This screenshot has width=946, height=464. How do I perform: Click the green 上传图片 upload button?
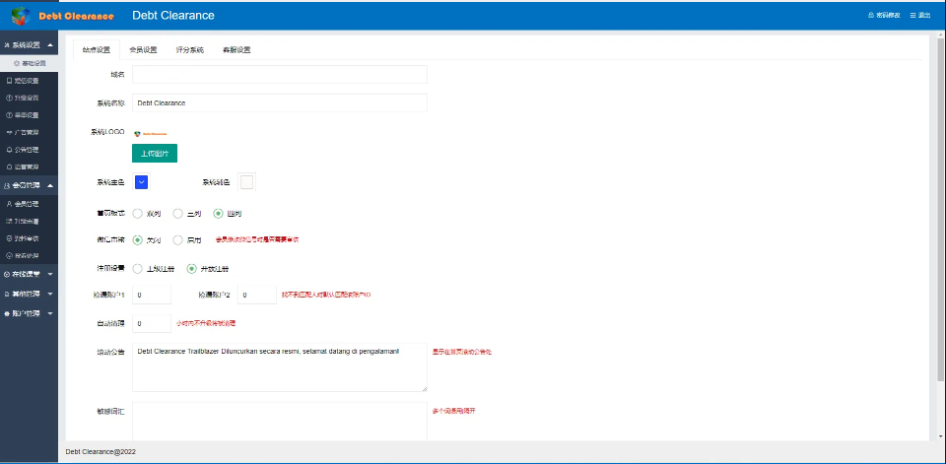pos(154,153)
